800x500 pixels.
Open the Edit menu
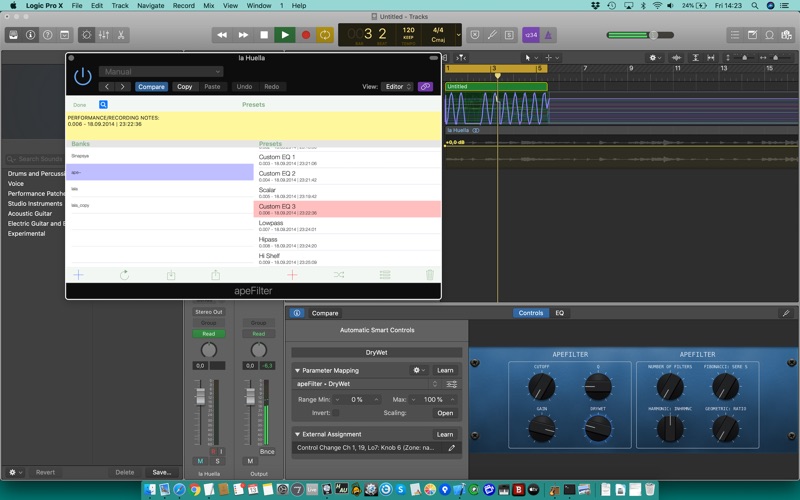pos(97,6)
